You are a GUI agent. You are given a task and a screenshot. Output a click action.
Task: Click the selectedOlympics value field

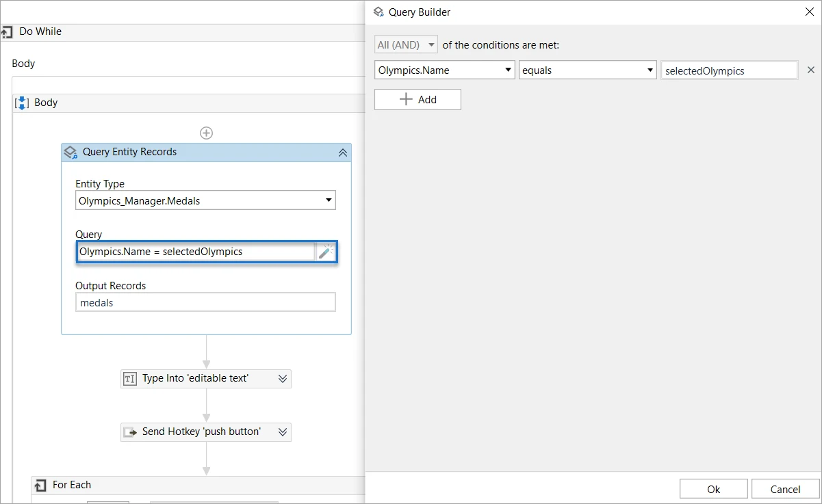click(x=729, y=70)
